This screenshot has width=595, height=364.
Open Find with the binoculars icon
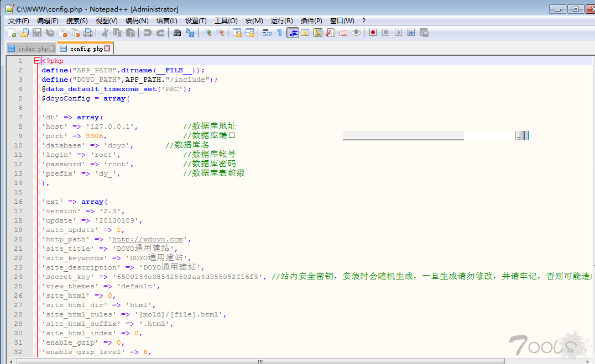pos(177,33)
